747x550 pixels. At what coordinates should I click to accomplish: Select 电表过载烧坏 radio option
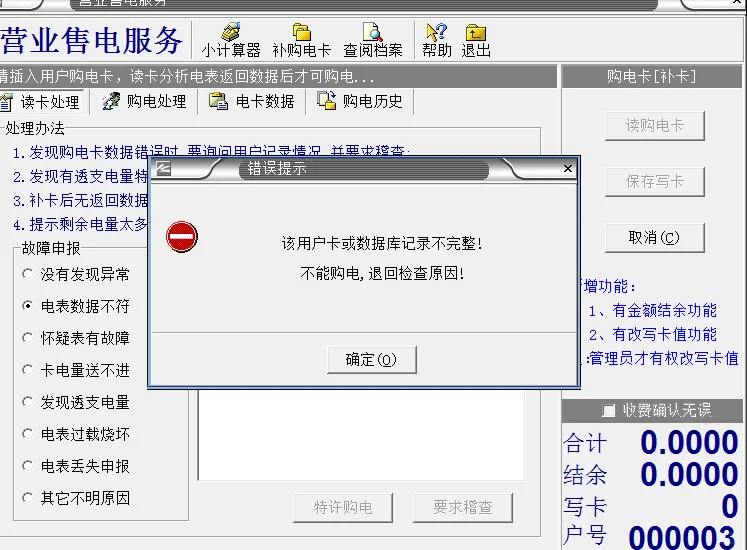[28, 434]
